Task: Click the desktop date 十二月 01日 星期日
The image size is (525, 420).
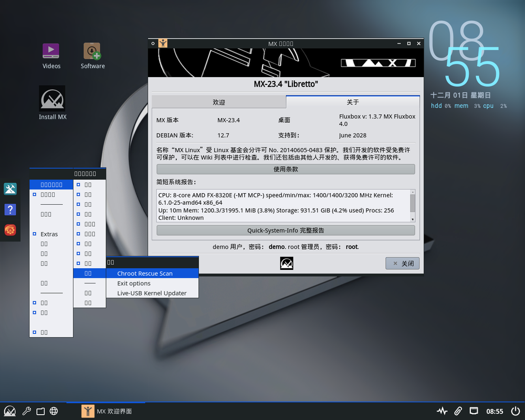Action: coord(460,96)
